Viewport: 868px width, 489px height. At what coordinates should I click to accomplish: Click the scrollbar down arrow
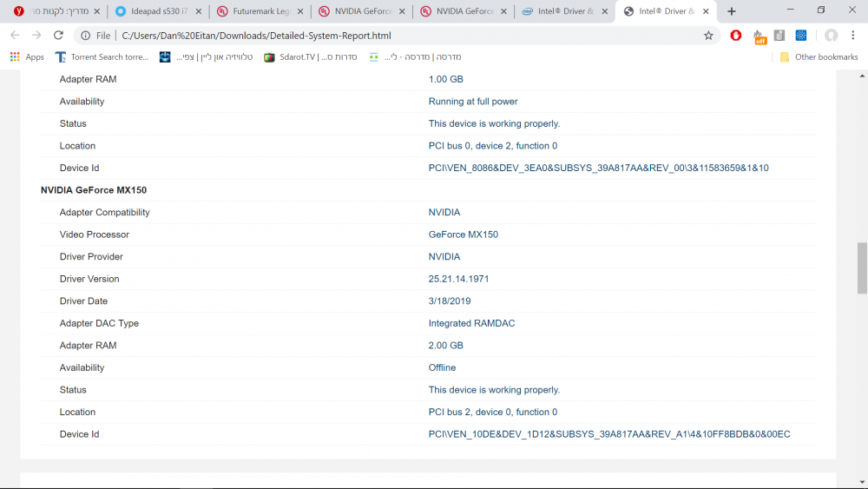[862, 482]
